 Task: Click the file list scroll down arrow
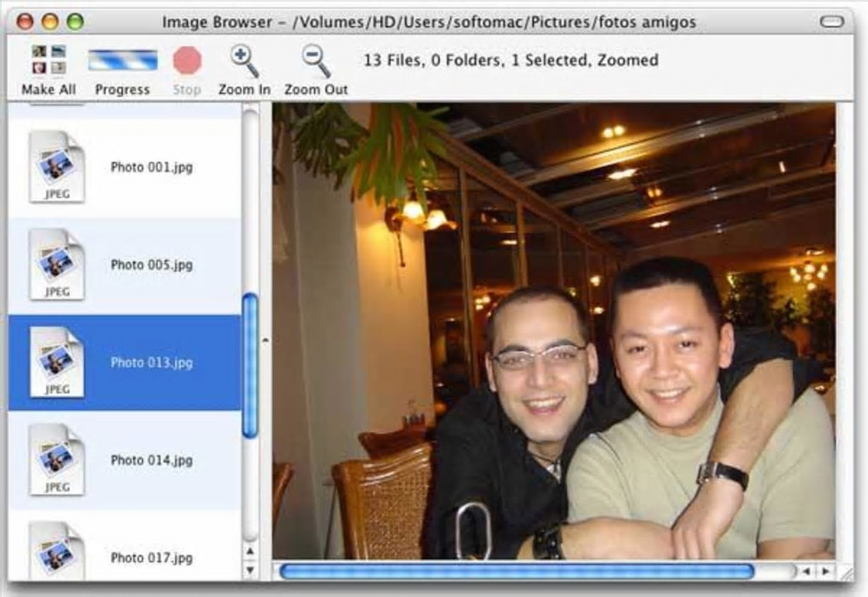click(250, 570)
